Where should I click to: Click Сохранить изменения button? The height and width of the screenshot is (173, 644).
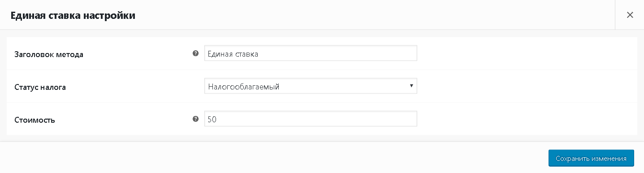(x=591, y=158)
